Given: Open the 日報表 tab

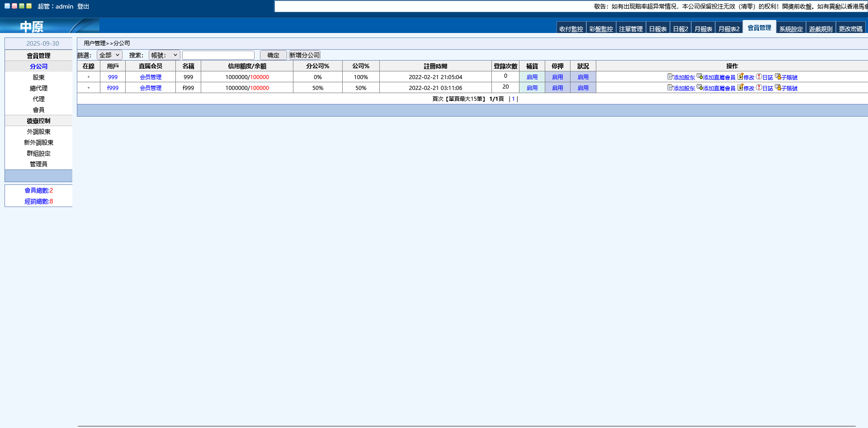Looking at the screenshot, I should pos(657,29).
